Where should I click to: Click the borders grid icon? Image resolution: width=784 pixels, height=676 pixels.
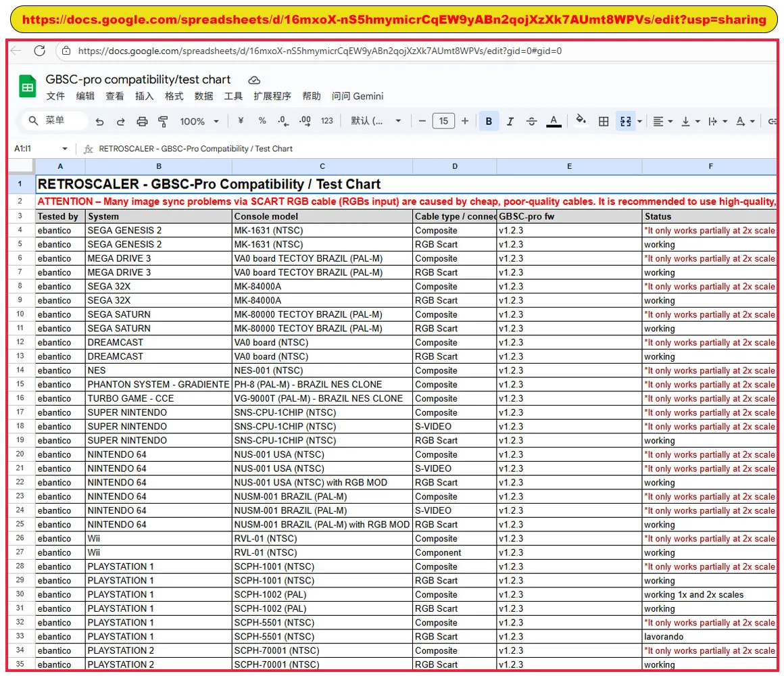pyautogui.click(x=604, y=121)
